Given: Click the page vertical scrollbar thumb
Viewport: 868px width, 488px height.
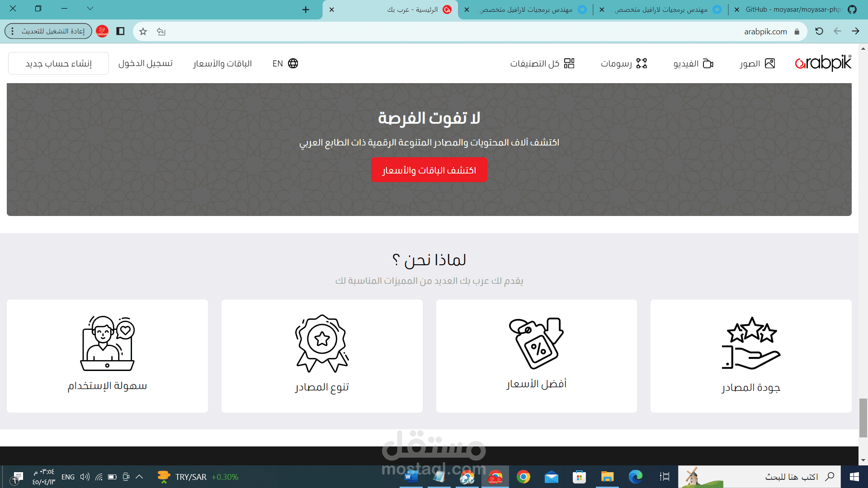Looking at the screenshot, I should tap(863, 418).
